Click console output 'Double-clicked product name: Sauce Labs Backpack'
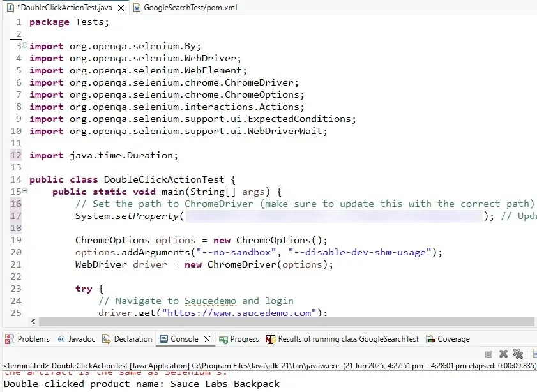 (x=142, y=384)
